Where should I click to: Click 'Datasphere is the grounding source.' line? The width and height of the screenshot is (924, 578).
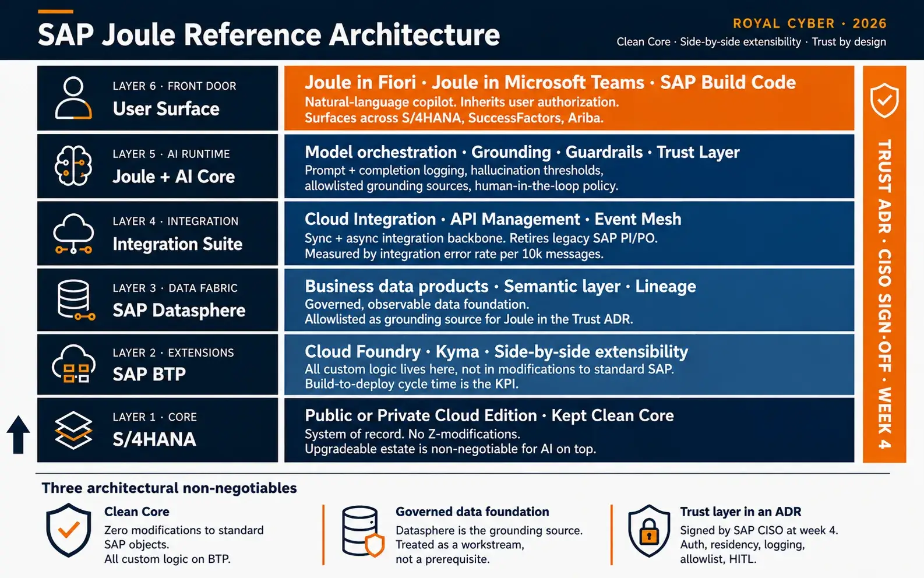(489, 530)
